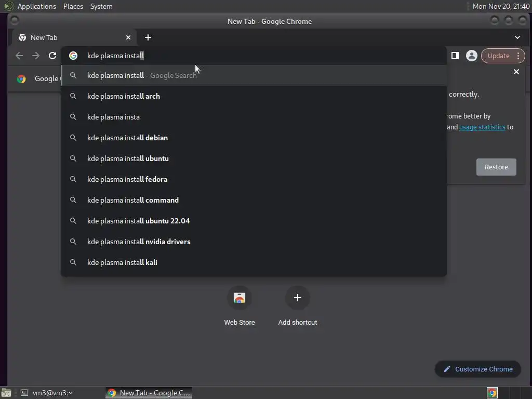Viewport: 532px width, 399px height.
Task: Open the Web Store shortcut
Action: point(240,305)
